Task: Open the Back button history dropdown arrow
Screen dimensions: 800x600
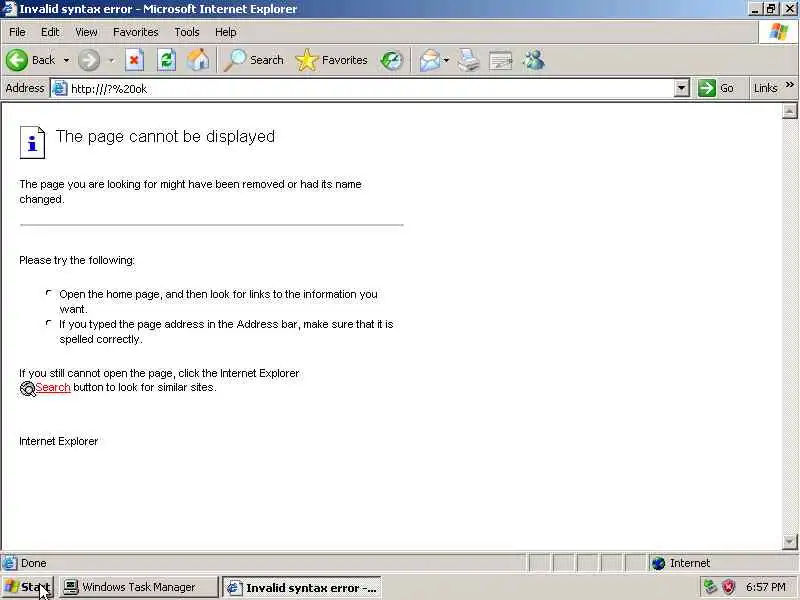Action: coord(66,60)
